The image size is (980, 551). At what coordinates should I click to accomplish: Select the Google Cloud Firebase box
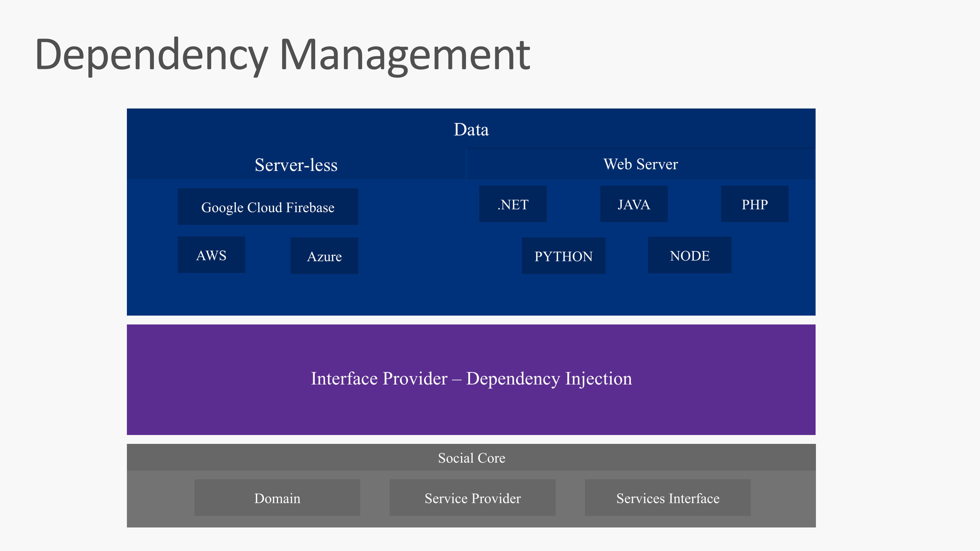tap(267, 207)
